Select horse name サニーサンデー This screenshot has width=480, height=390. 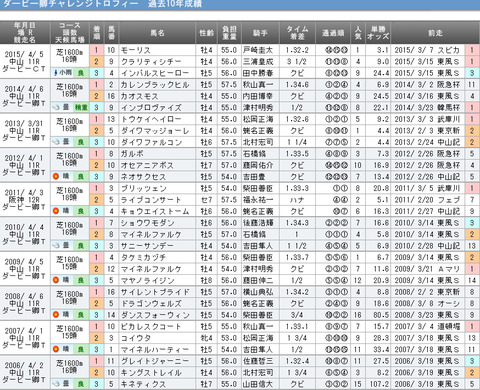click(x=147, y=246)
